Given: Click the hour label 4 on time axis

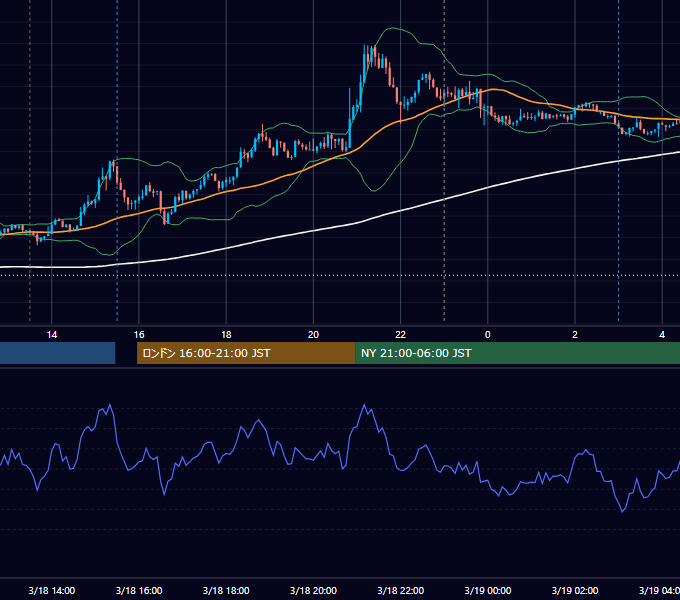Looking at the screenshot, I should (x=662, y=335).
